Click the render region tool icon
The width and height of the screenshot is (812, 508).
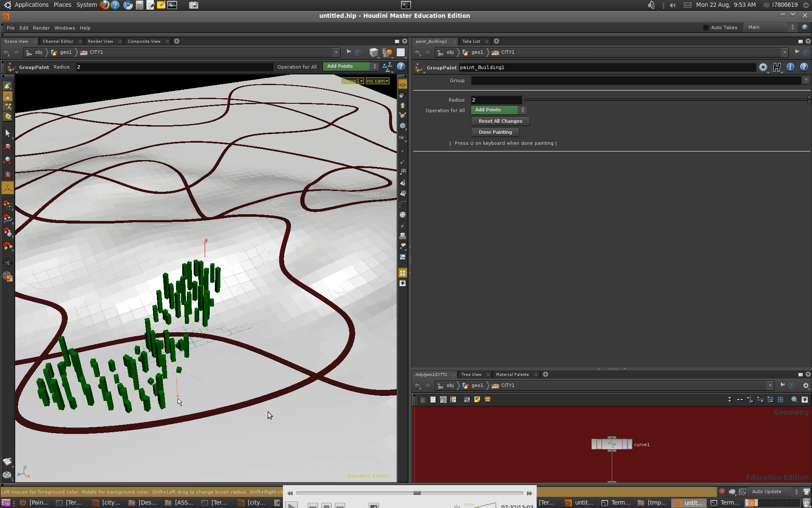pyautogui.click(x=8, y=277)
